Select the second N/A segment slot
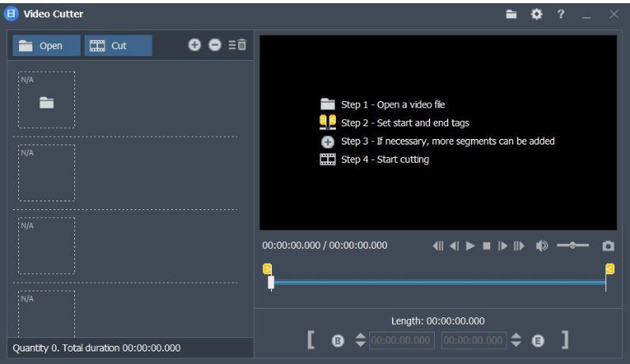 pyautogui.click(x=47, y=173)
